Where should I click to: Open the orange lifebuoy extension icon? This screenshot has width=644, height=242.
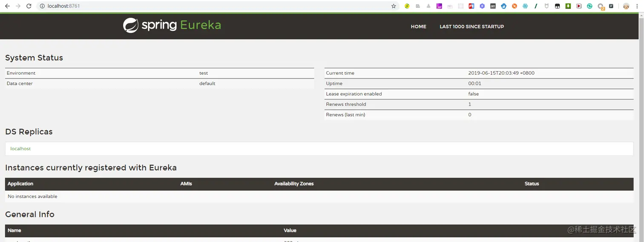tap(515, 6)
